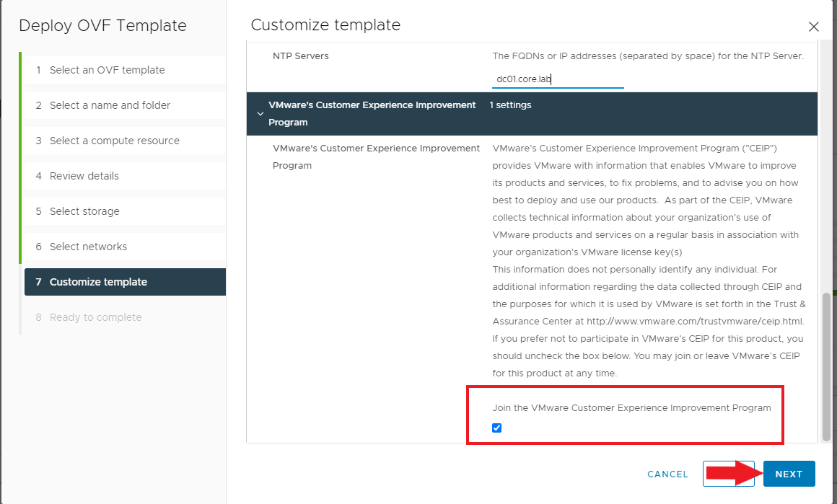Click the vertical scrollbar thumb

point(826,367)
